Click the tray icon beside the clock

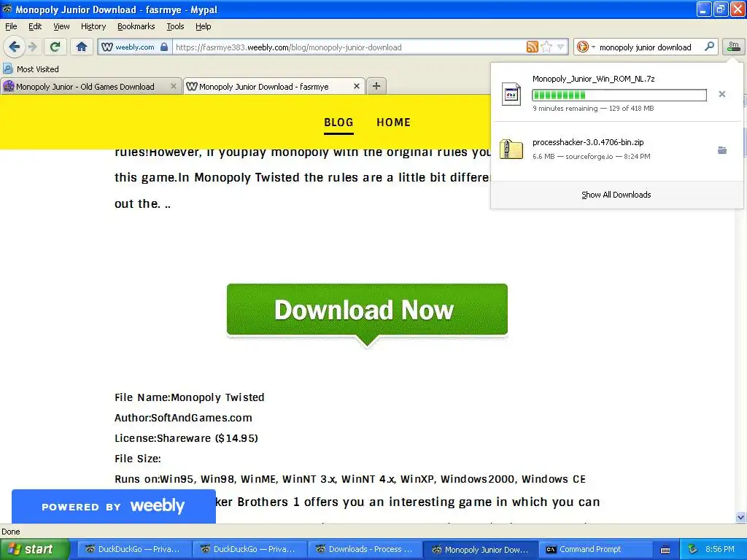tap(693, 549)
